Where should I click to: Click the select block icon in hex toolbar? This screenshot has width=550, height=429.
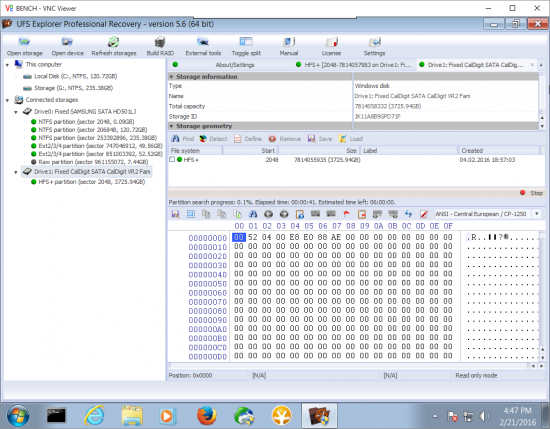click(x=191, y=214)
